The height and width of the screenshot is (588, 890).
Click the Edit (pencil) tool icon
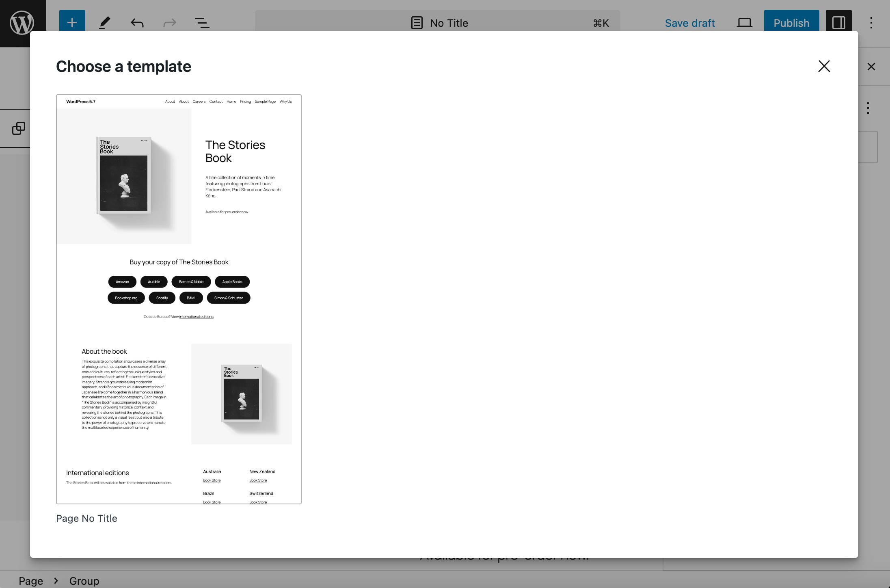point(104,22)
